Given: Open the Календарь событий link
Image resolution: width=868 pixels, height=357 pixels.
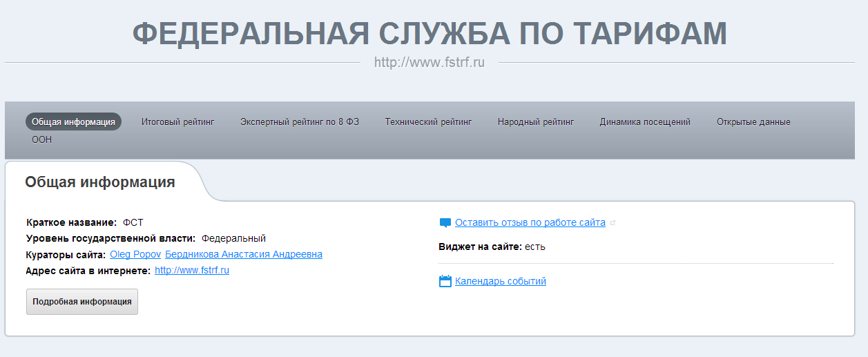Looking at the screenshot, I should (500, 281).
